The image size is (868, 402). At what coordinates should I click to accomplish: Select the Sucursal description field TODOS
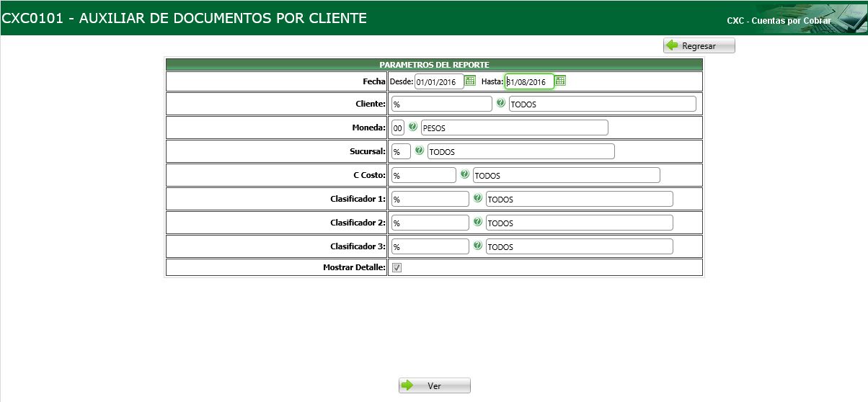click(521, 151)
